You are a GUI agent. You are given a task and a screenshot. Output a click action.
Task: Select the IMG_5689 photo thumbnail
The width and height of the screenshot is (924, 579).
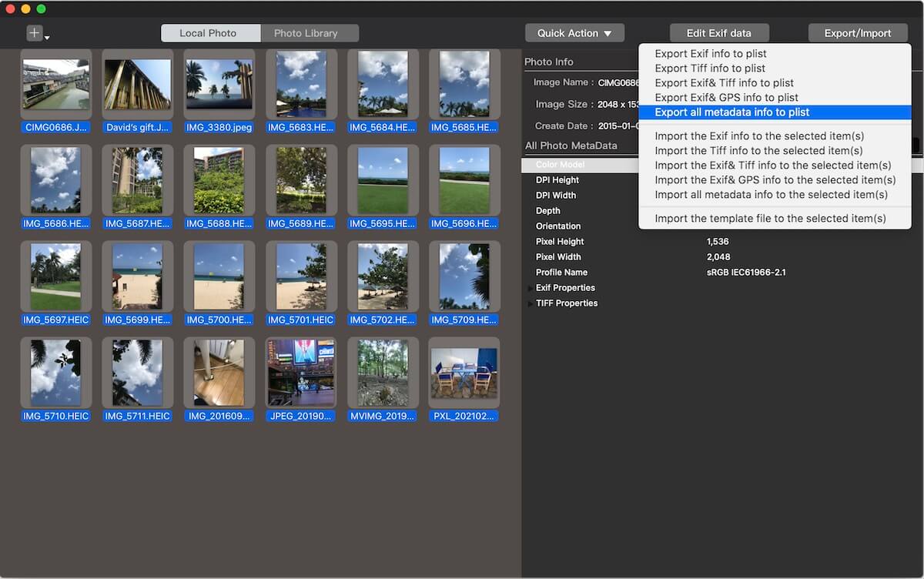(301, 180)
